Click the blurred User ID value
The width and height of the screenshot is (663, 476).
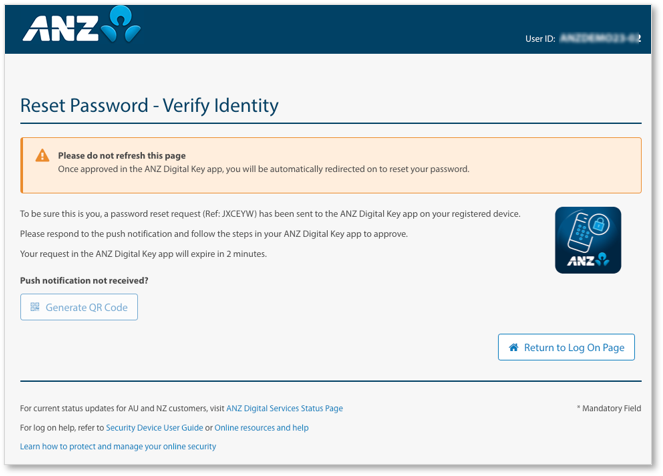600,39
